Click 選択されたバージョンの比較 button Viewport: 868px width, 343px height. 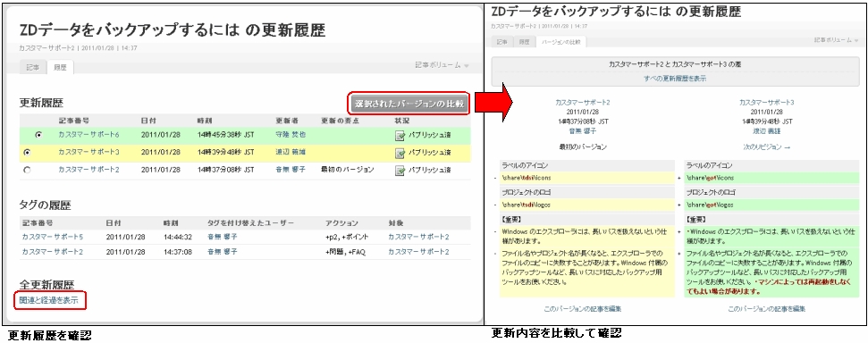coord(409,104)
